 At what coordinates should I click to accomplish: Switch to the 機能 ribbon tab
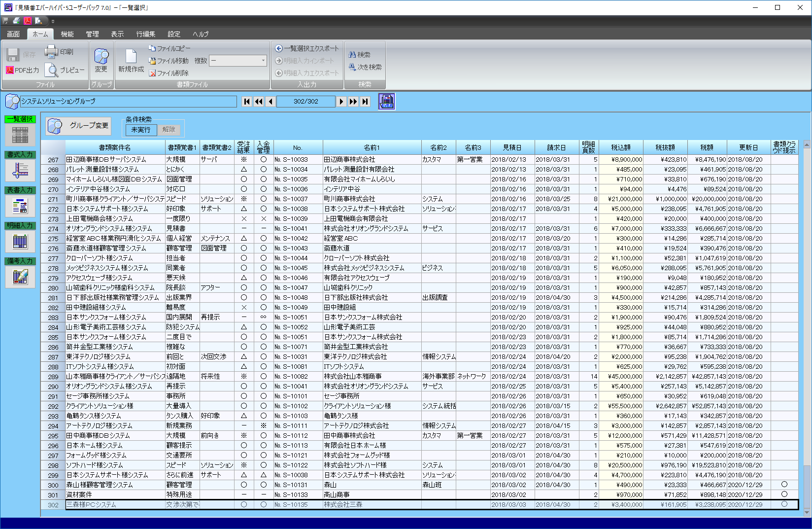pos(67,34)
